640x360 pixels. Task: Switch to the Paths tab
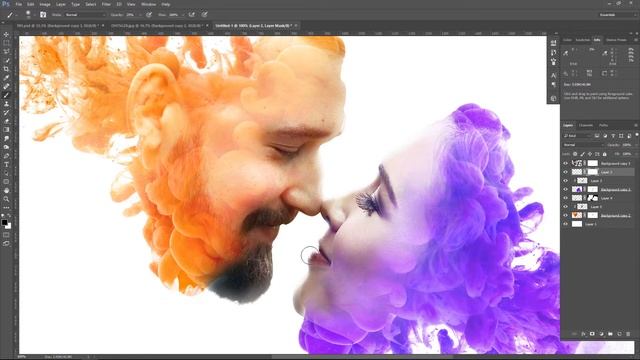(x=604, y=125)
